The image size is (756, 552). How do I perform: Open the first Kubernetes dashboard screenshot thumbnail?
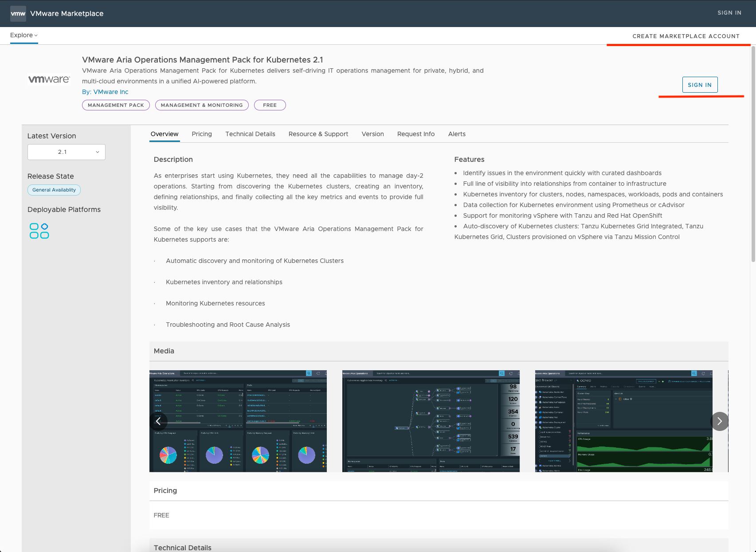pos(238,421)
